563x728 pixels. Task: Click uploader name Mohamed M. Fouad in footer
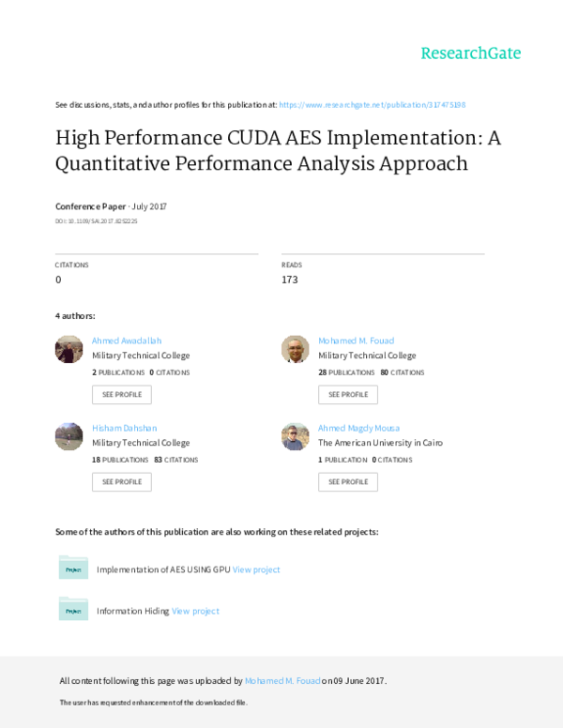pyautogui.click(x=282, y=680)
